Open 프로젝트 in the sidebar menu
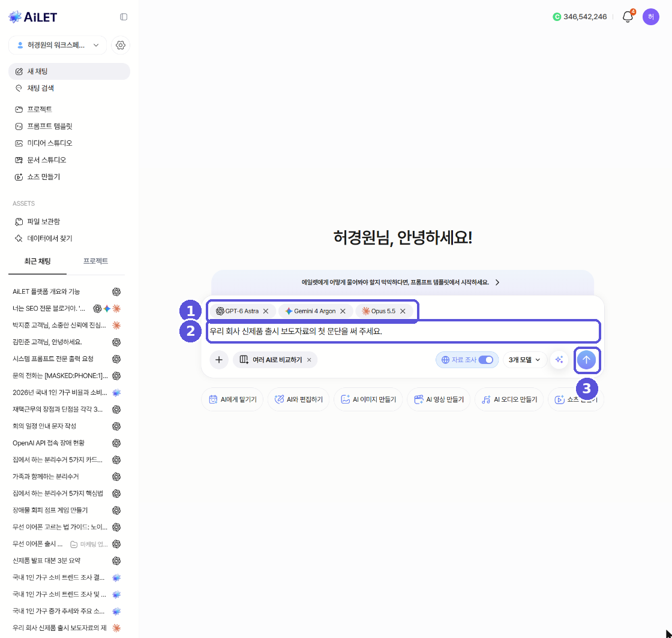This screenshot has height=638, width=672. (69, 109)
